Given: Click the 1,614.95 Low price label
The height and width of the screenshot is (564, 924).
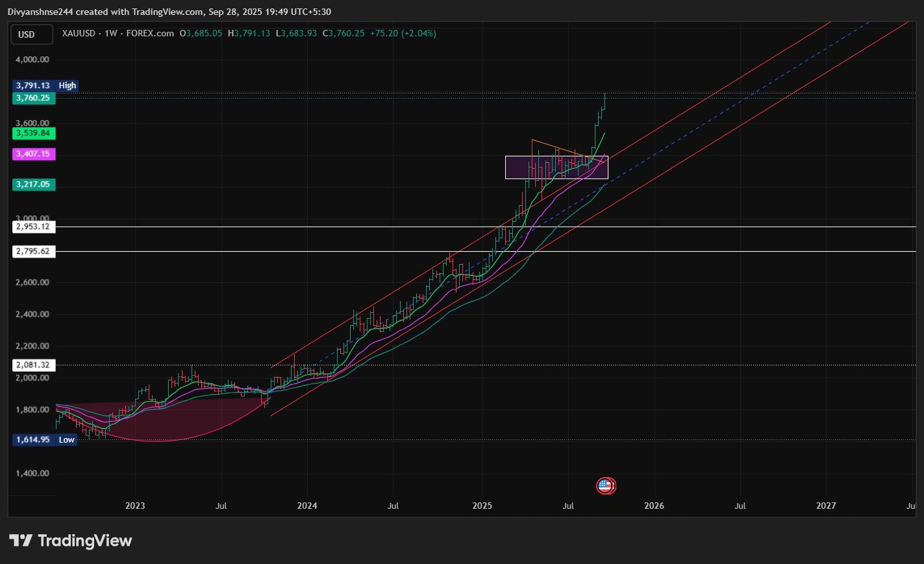Looking at the screenshot, I should pos(45,439).
